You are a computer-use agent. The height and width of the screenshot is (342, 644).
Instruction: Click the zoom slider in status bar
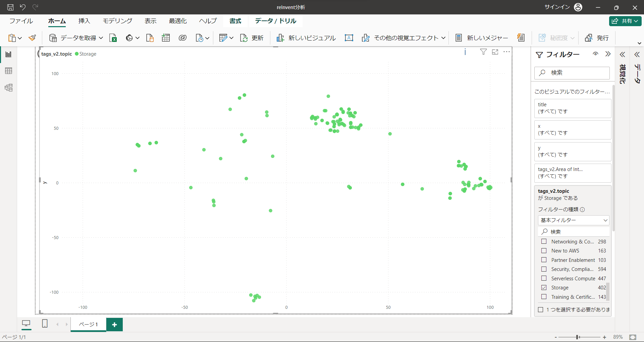tap(578, 337)
